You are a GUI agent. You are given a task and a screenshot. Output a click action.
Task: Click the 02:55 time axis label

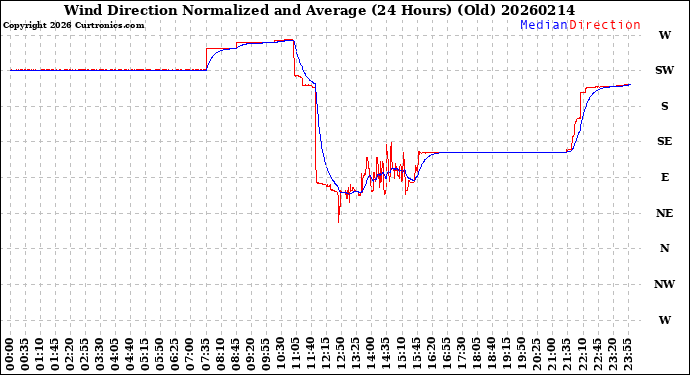[85, 355]
